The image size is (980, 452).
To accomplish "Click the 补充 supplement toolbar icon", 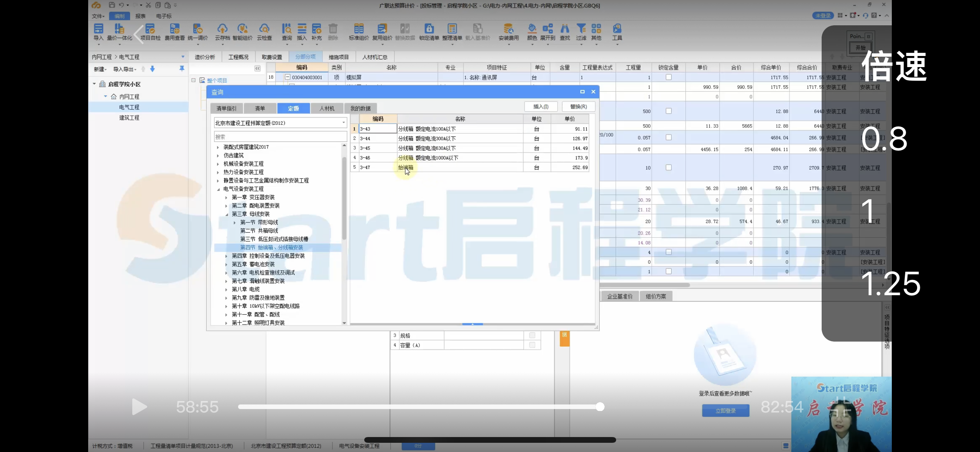I will click(317, 32).
